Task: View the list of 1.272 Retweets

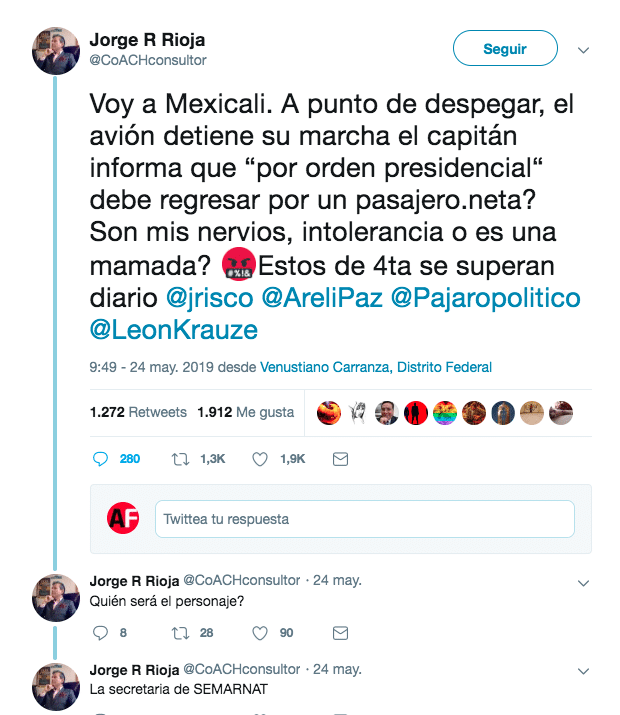Action: pos(138,412)
